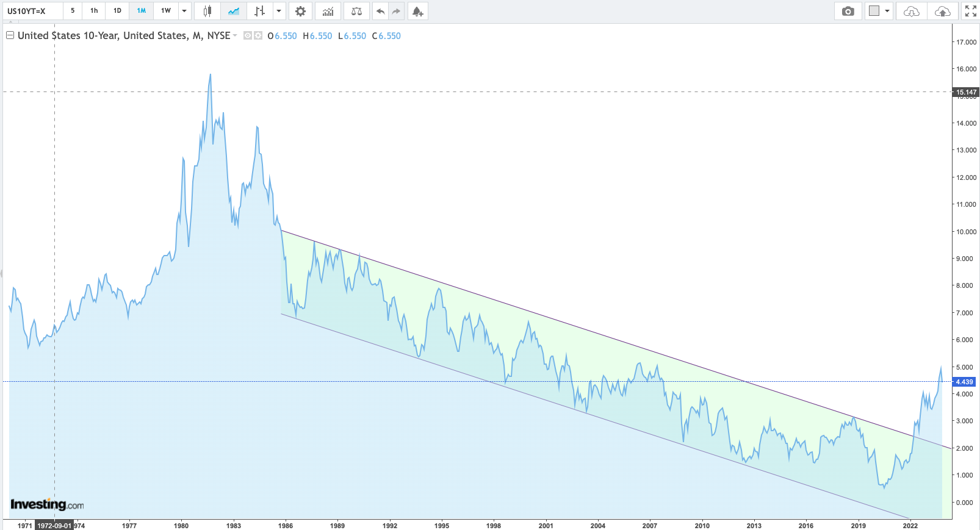Click the 1972-09-01 date label

(x=54, y=525)
